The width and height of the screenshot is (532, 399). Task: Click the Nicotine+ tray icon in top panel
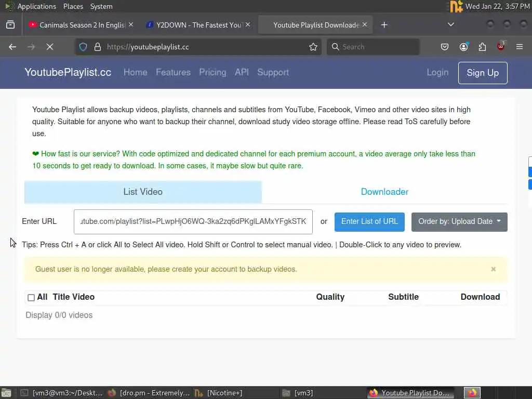456,6
